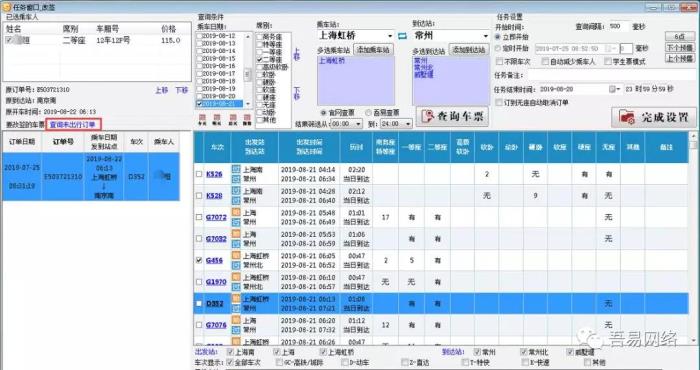Enable the 学生票模式 checkbox
Image resolution: width=700 pixels, height=370 pixels.
(x=608, y=62)
